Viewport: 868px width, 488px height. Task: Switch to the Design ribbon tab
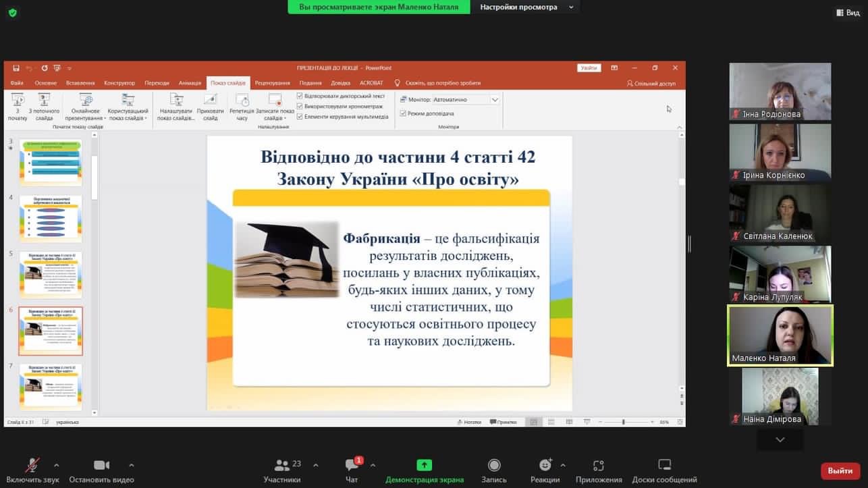119,83
